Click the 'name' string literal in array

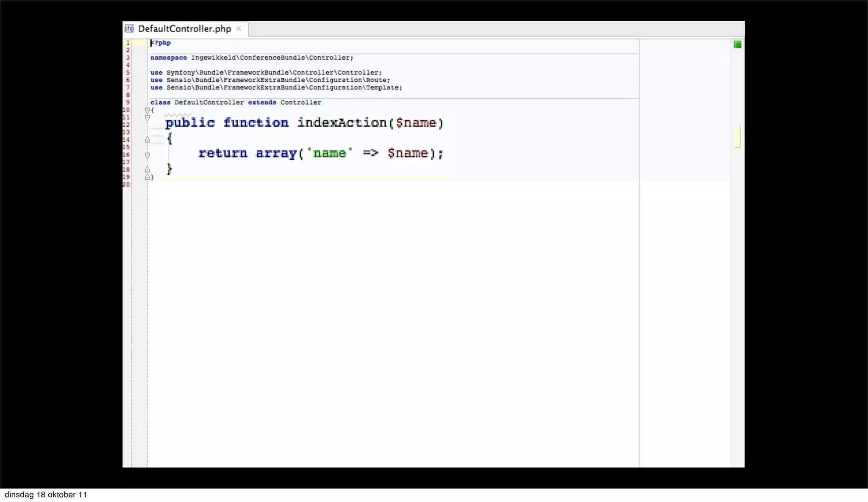(329, 153)
